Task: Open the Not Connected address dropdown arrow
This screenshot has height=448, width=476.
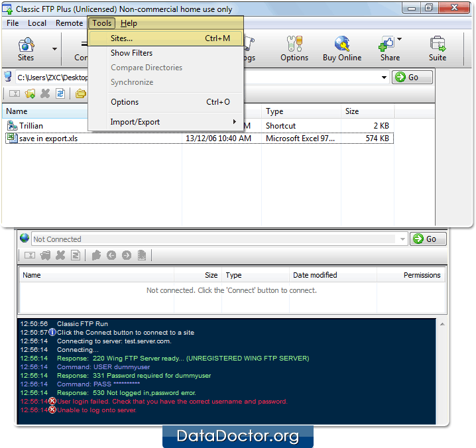Action: [402, 239]
